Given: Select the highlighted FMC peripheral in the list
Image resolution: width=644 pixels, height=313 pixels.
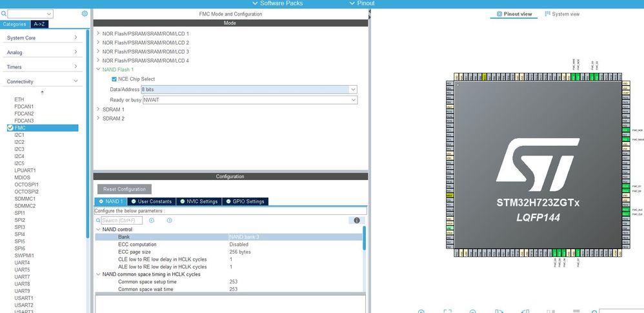Looking at the screenshot, I should click(x=43, y=128).
